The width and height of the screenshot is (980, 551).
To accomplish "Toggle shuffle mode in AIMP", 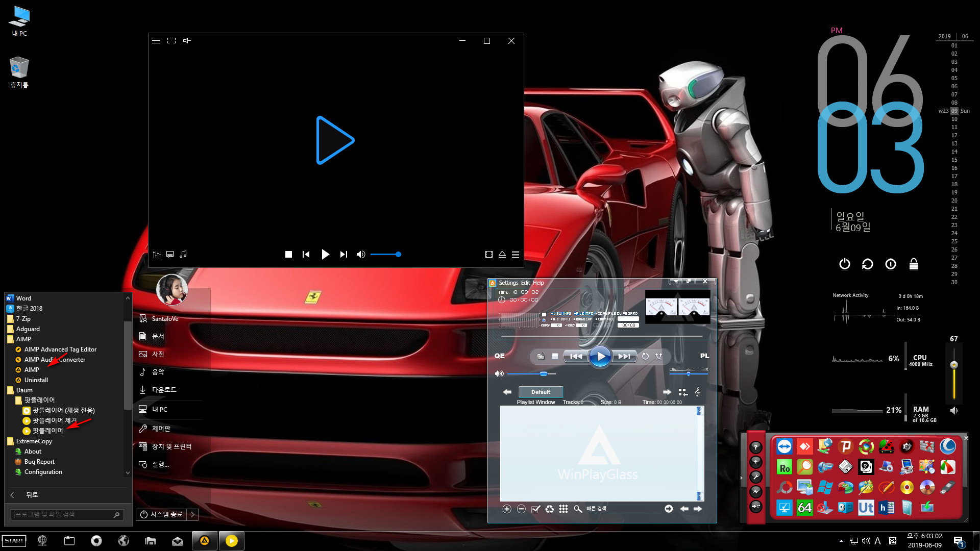I will [x=659, y=356].
